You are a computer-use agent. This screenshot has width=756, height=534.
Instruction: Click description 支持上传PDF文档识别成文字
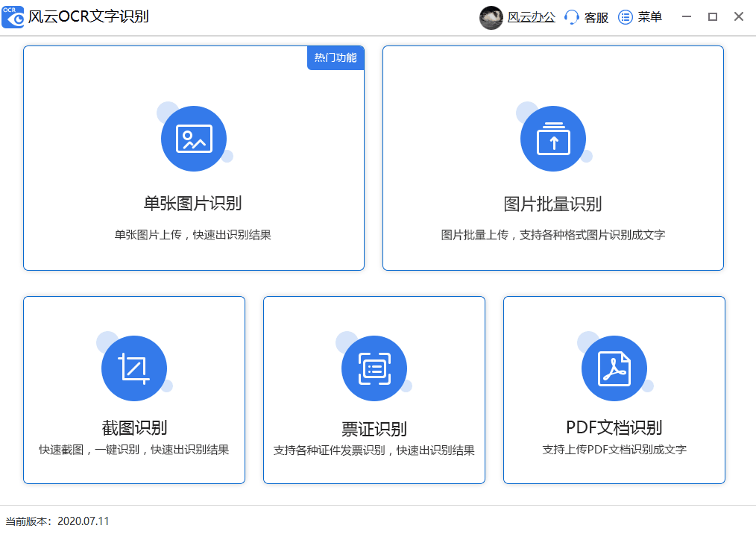point(614,450)
